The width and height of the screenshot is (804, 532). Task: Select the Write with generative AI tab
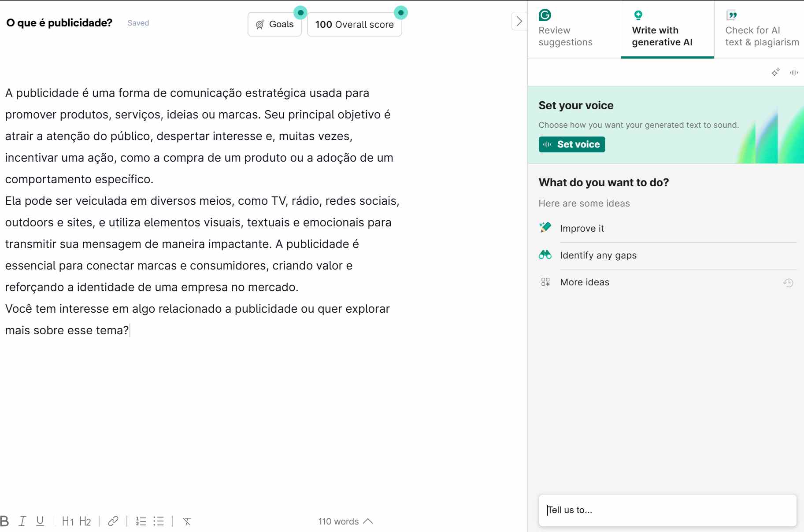point(667,30)
